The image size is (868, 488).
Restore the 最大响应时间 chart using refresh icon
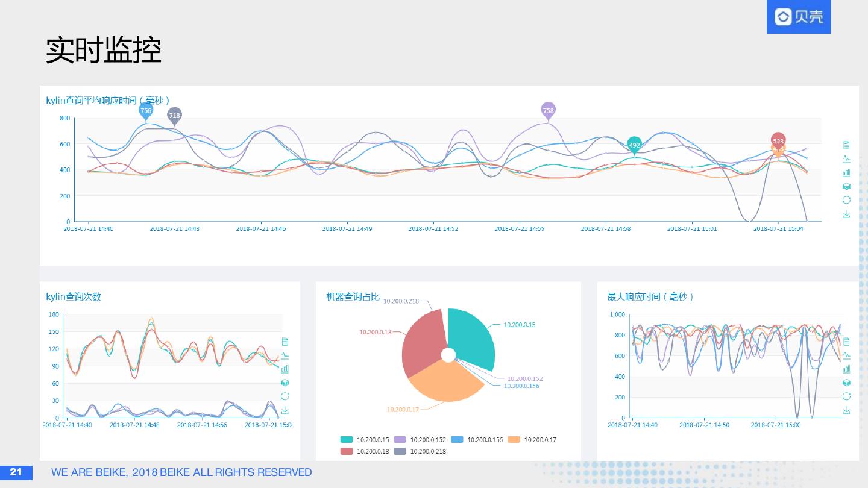846,396
